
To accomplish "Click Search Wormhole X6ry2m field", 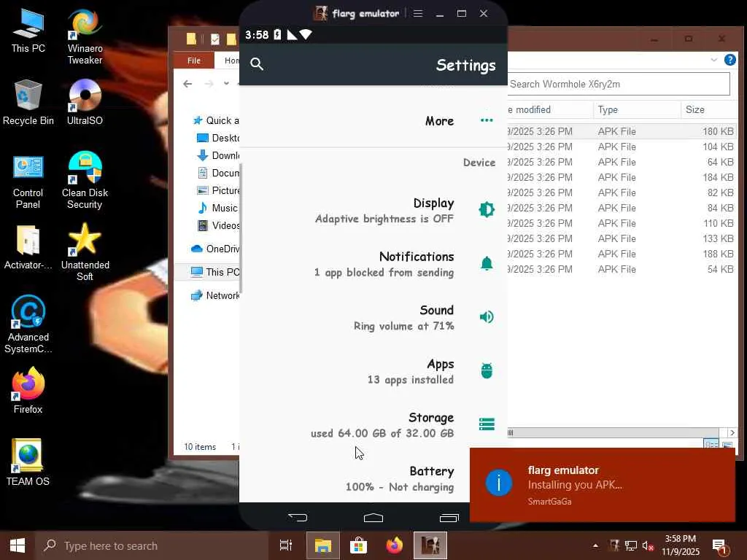I will [x=619, y=84].
